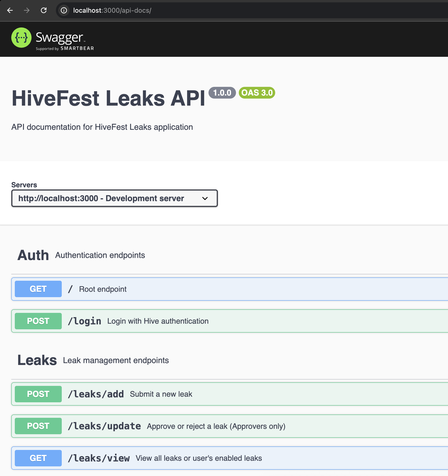This screenshot has width=448, height=476.
Task: Click the GET badge on the Root endpoint
Action: click(38, 289)
